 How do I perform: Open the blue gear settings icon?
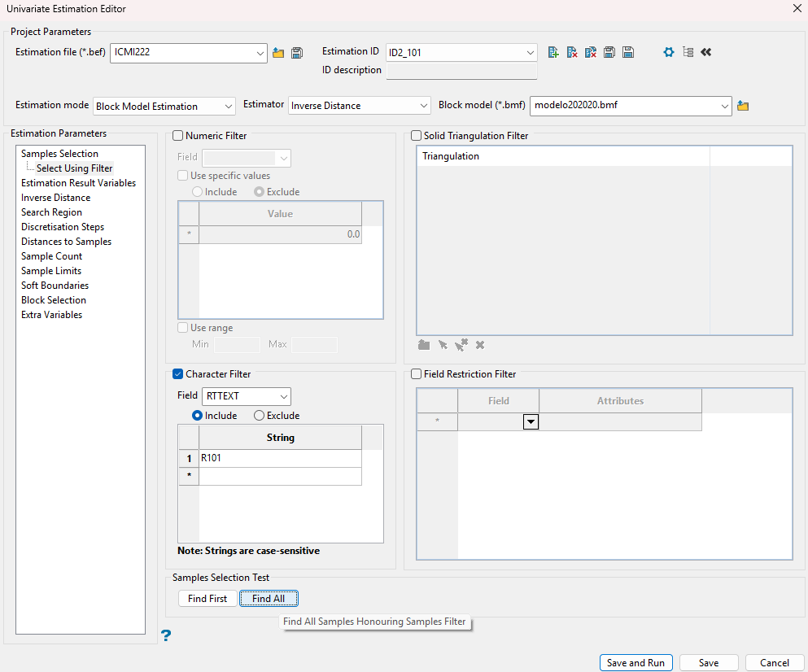669,52
